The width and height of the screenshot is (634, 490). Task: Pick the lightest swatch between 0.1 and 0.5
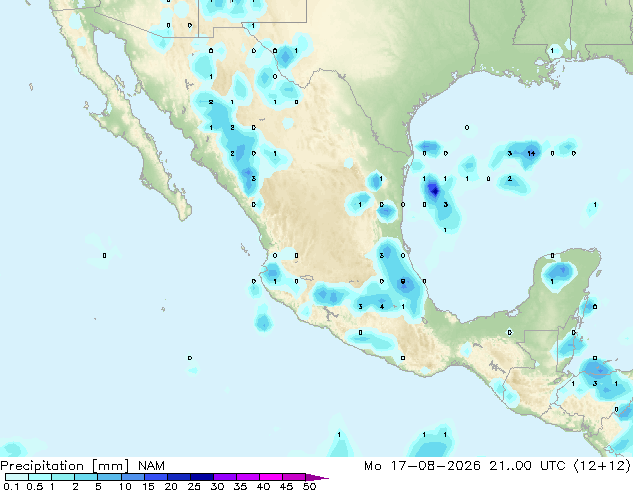click(17, 477)
